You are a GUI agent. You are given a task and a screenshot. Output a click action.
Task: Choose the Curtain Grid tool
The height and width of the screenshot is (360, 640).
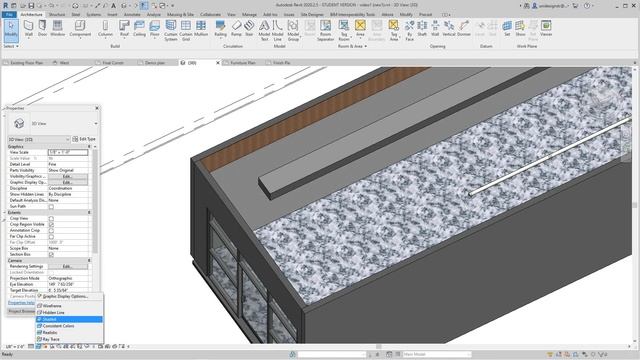point(186,30)
